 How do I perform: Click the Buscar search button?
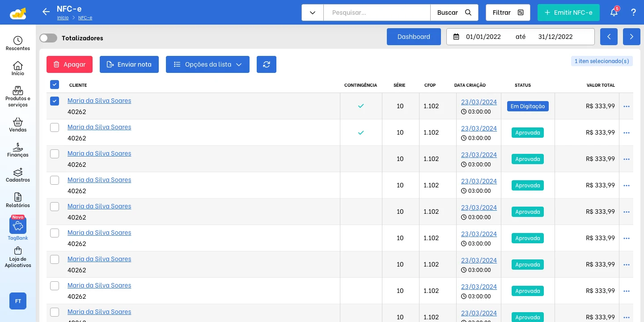pyautogui.click(x=454, y=13)
